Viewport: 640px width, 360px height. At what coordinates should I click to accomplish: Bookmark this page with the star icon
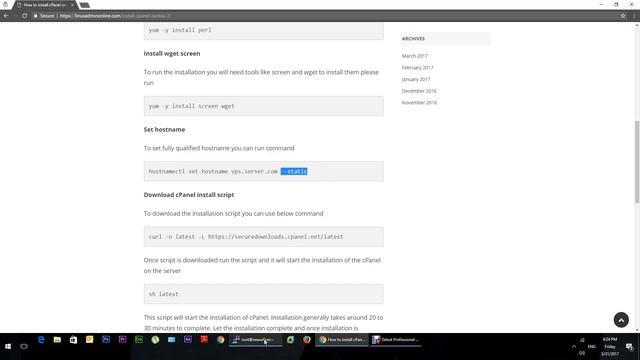click(x=623, y=16)
